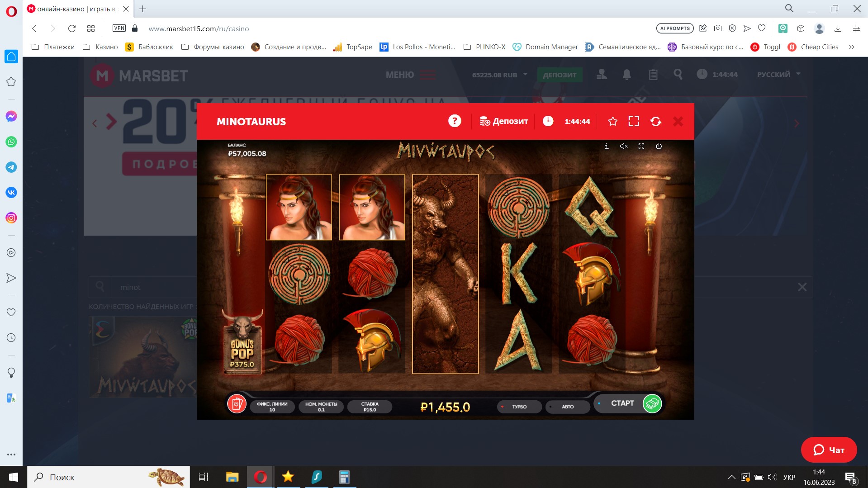
Task: Clear the game search with X icon
Action: coord(802,287)
